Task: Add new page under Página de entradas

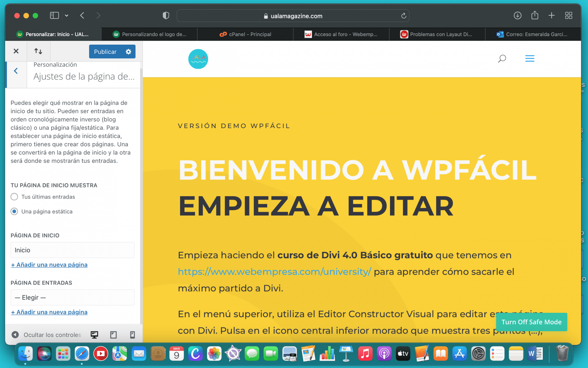Action: click(x=49, y=312)
